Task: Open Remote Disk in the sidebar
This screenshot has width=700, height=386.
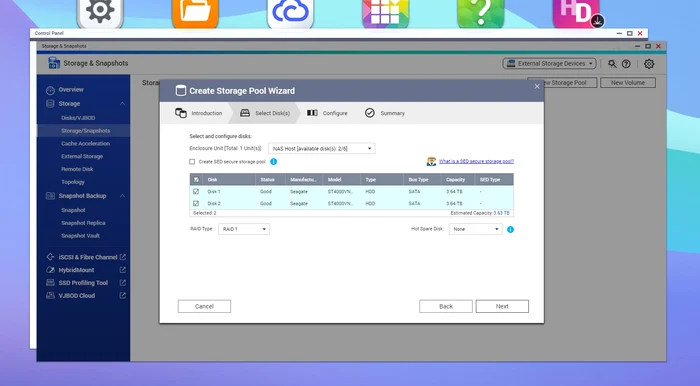Action: (77, 169)
